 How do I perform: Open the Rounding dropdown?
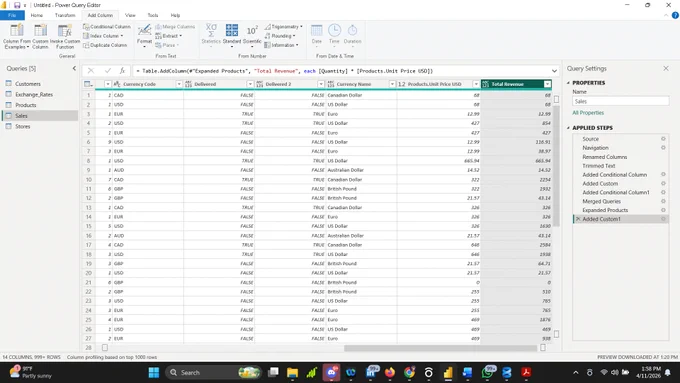coord(280,36)
